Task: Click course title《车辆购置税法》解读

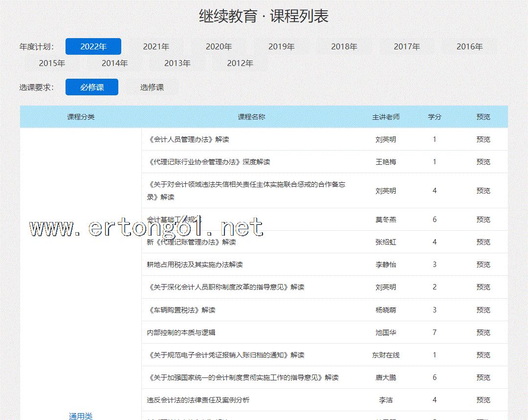Action: [181, 310]
